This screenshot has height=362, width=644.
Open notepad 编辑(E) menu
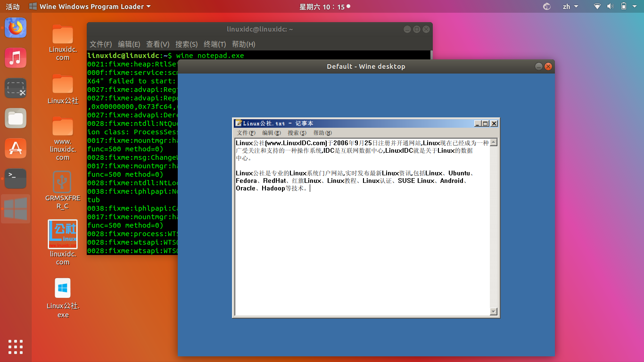click(272, 133)
